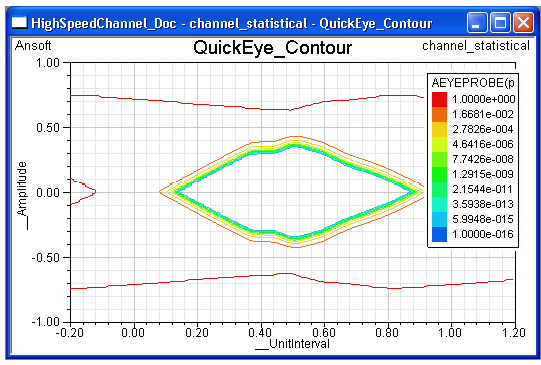Click the window icon in title bar

pos(19,22)
